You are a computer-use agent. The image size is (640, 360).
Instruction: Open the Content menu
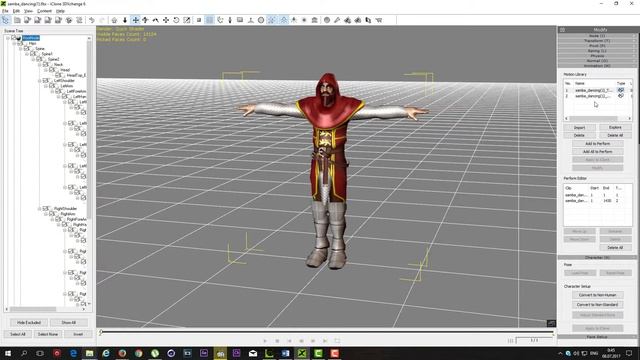[x=44, y=11]
